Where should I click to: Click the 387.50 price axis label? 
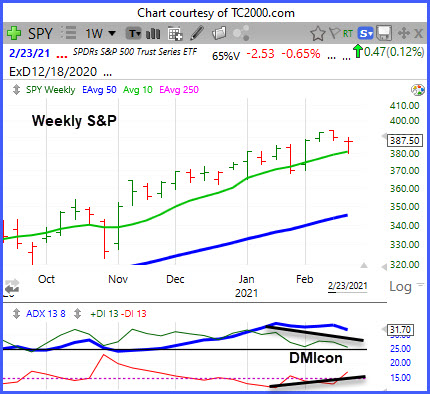pyautogui.click(x=405, y=140)
